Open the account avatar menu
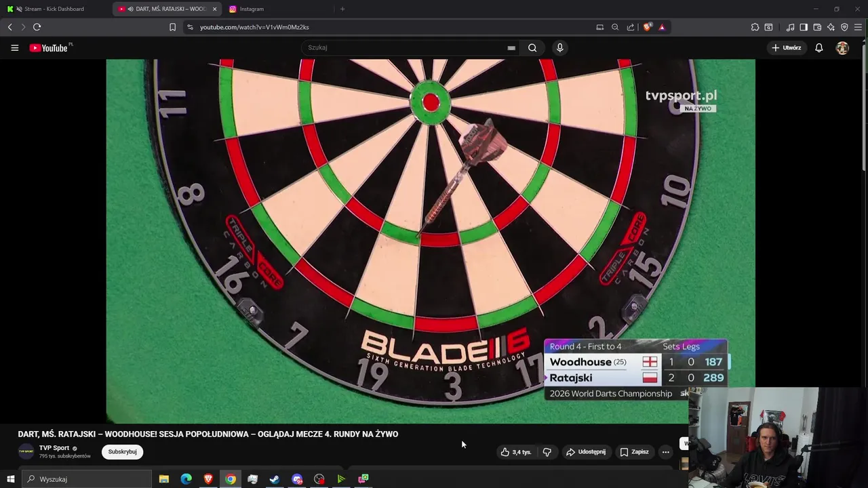Screen dimensions: 868x488 point(842,48)
